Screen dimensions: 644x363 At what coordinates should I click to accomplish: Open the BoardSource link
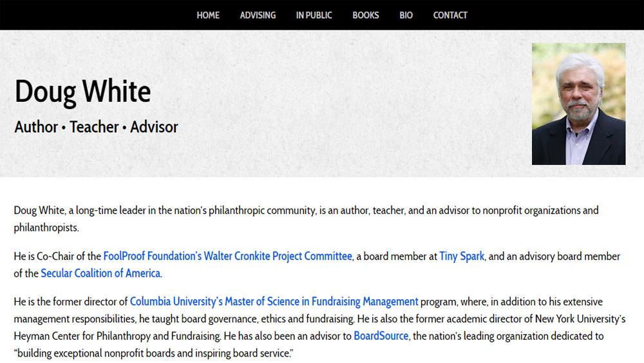[381, 336]
